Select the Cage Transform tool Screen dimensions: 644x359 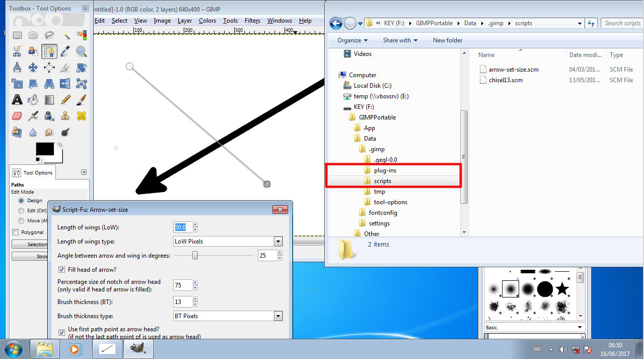click(x=82, y=84)
